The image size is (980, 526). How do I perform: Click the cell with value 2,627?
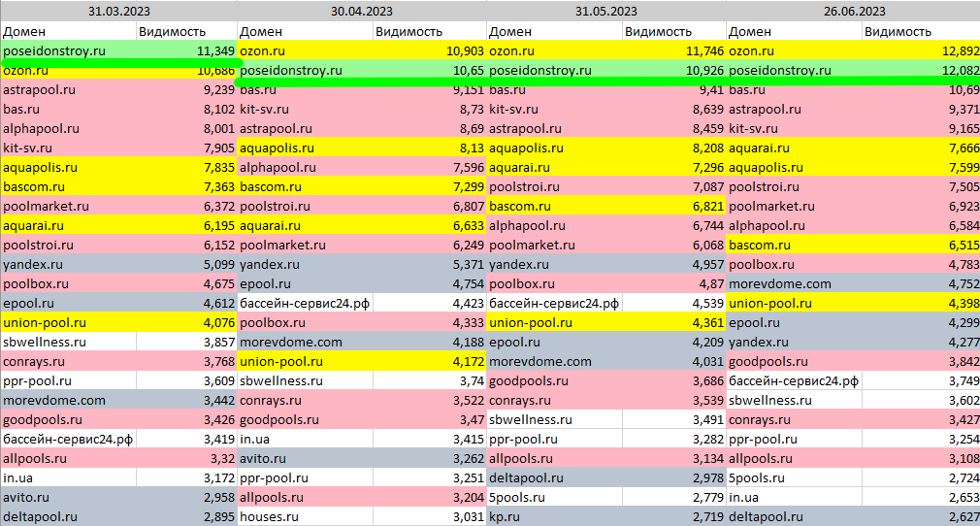pyautogui.click(x=921, y=516)
